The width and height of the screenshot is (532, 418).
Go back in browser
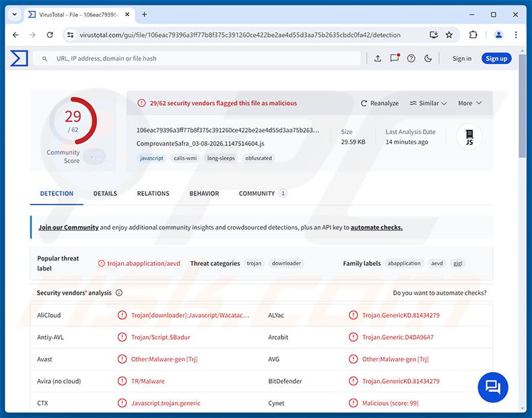[x=15, y=35]
